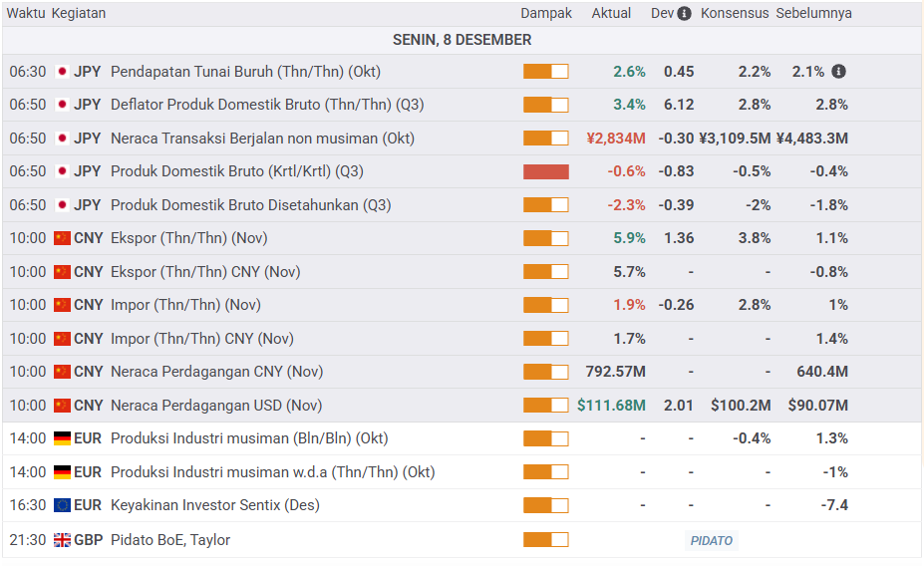Viewport: 924px width, 566px height.
Task: Open Keyakinan Investor Sentix (Des) event
Action: [214, 505]
